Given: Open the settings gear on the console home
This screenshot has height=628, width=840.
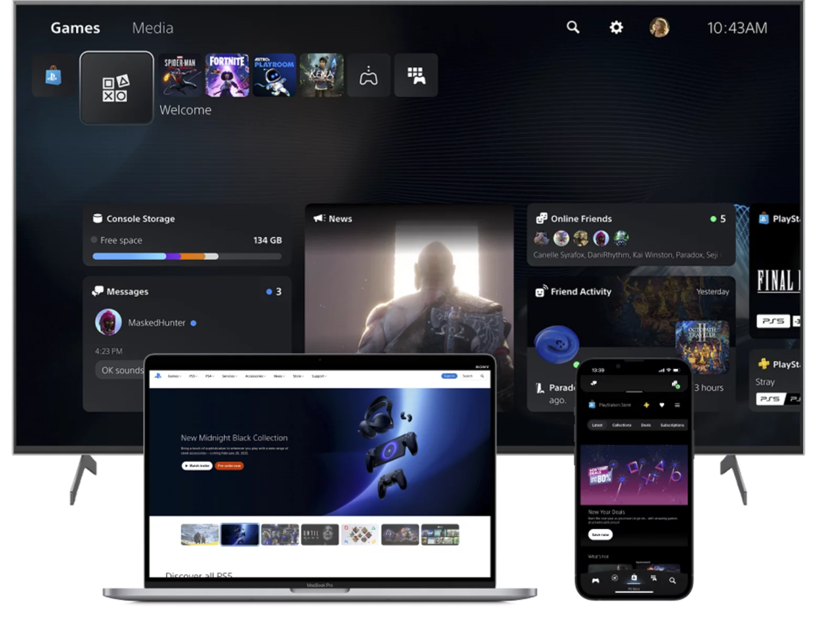Looking at the screenshot, I should pyautogui.click(x=615, y=27).
